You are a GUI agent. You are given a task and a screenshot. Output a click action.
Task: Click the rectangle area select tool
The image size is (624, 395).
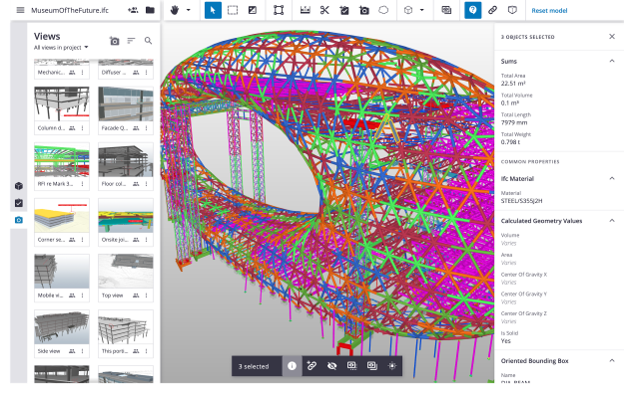[233, 10]
